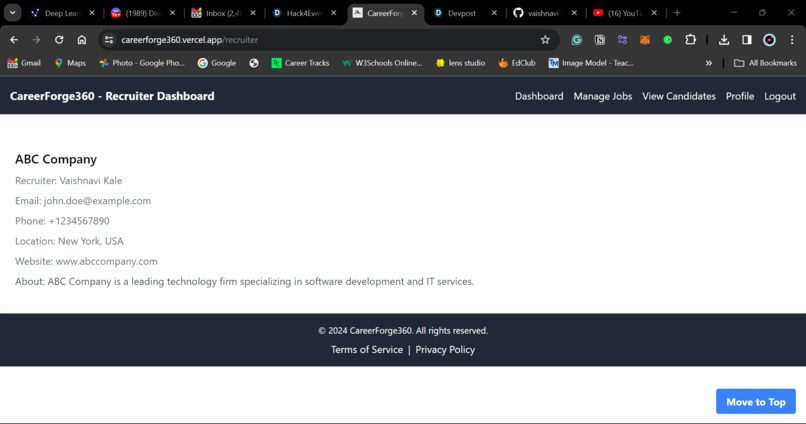Open View Candidates in the navigation
Viewport: 806px width, 424px height.
(x=679, y=96)
